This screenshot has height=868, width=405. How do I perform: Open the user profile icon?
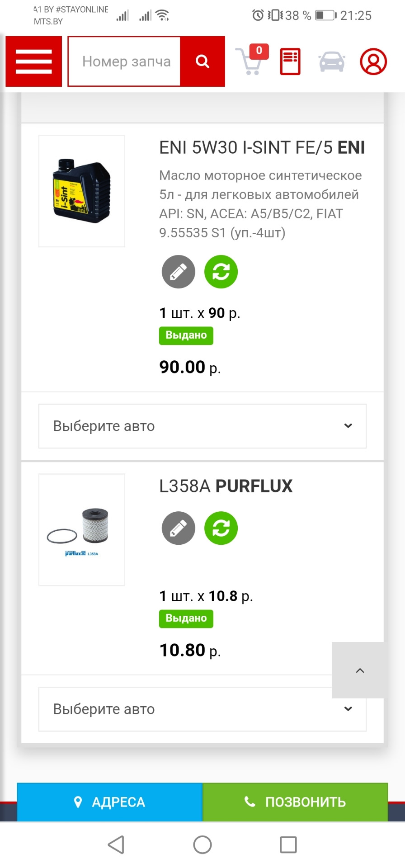[x=373, y=61]
